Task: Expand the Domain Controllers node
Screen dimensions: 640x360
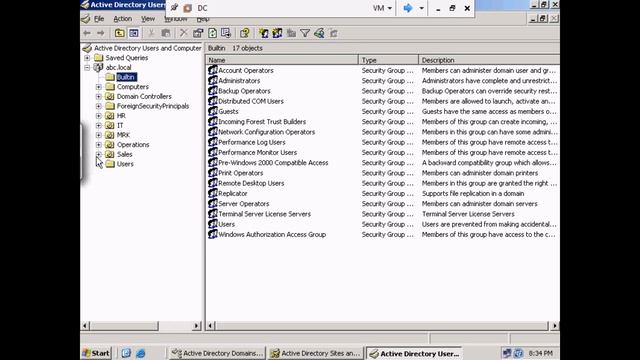Action: 98,97
